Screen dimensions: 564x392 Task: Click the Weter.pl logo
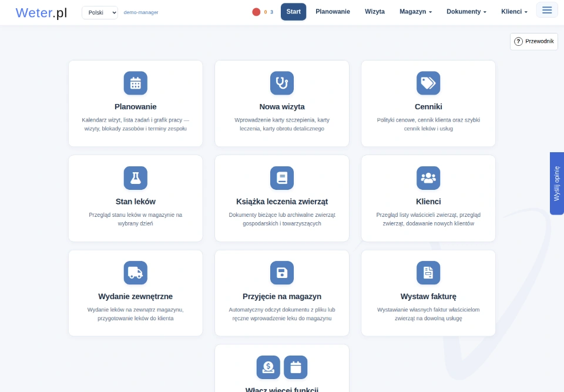click(x=41, y=12)
